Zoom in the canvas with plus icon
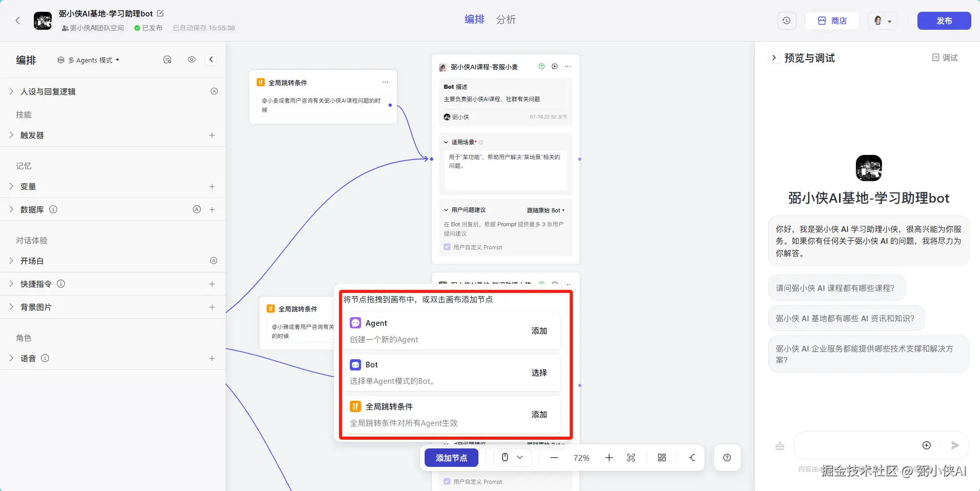980x491 pixels. (609, 458)
